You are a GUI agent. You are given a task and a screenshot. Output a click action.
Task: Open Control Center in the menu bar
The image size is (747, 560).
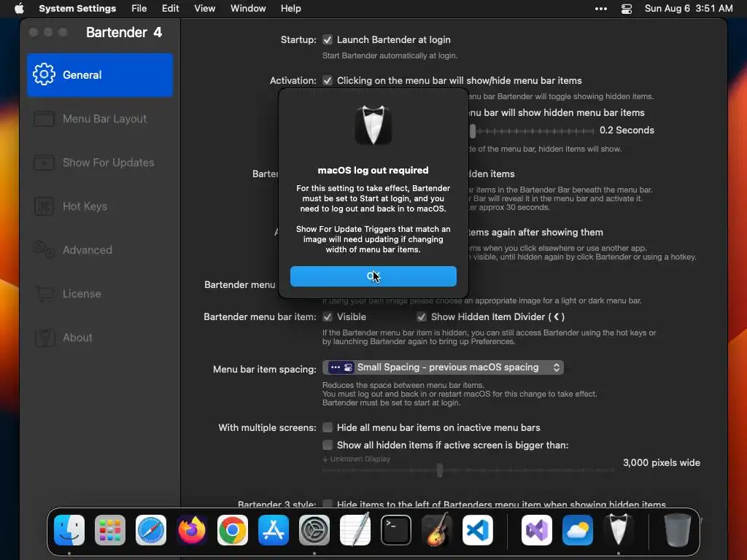point(627,9)
